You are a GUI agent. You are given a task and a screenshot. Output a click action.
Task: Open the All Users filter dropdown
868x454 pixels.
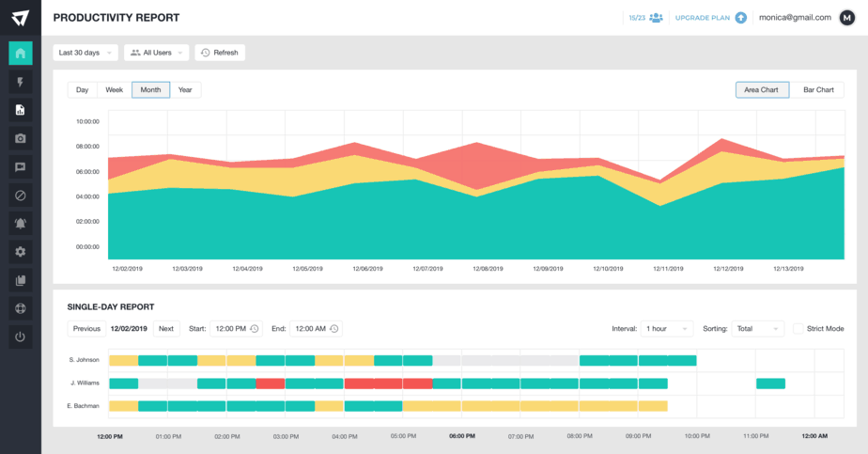[157, 53]
